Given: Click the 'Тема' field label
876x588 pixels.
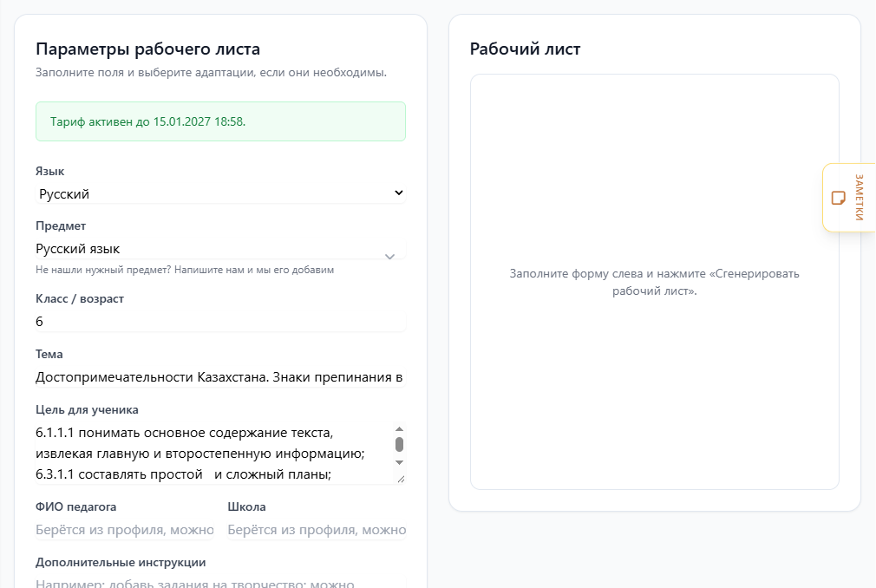Looking at the screenshot, I should [x=49, y=355].
